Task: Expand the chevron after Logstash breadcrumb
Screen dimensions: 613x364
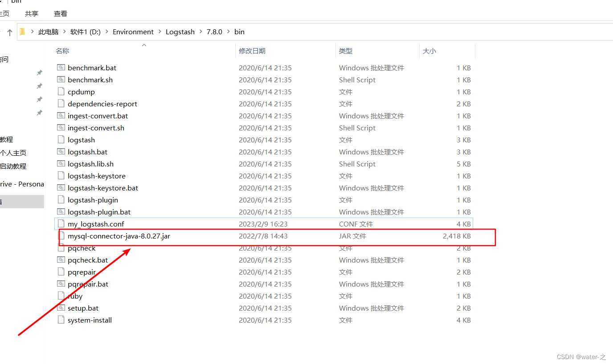Action: click(x=200, y=32)
